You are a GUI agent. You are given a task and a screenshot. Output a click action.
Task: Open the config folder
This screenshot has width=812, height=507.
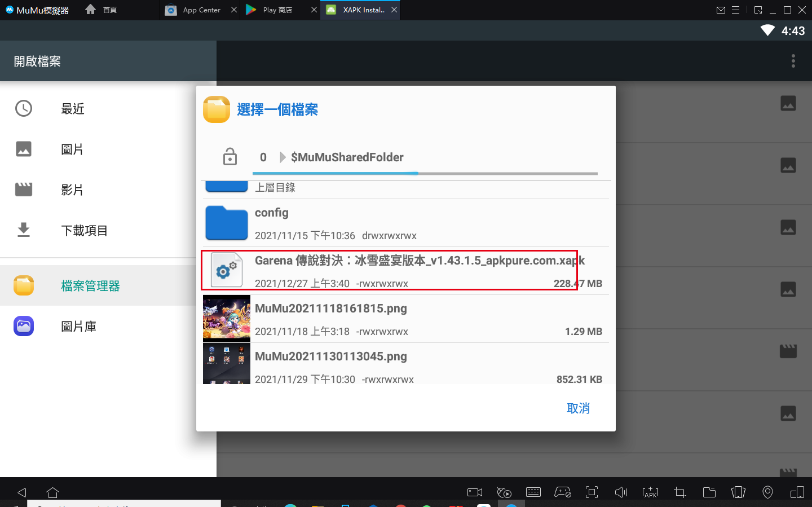coord(406,223)
